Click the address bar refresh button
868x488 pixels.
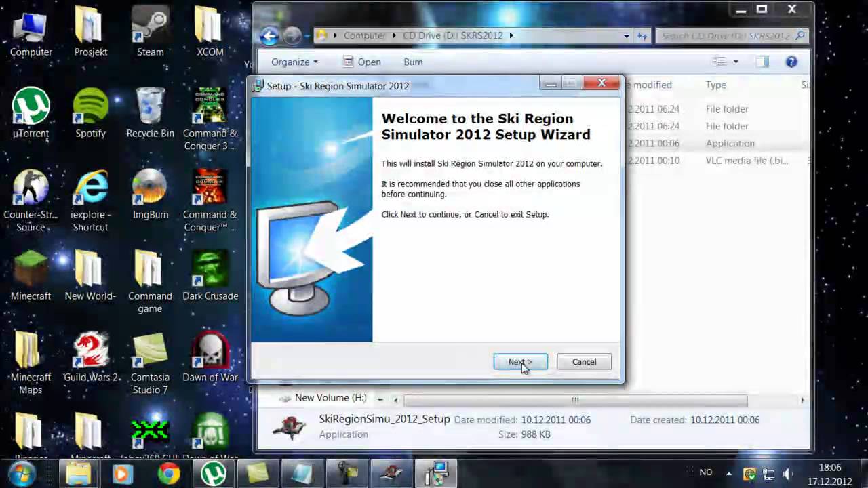[642, 35]
